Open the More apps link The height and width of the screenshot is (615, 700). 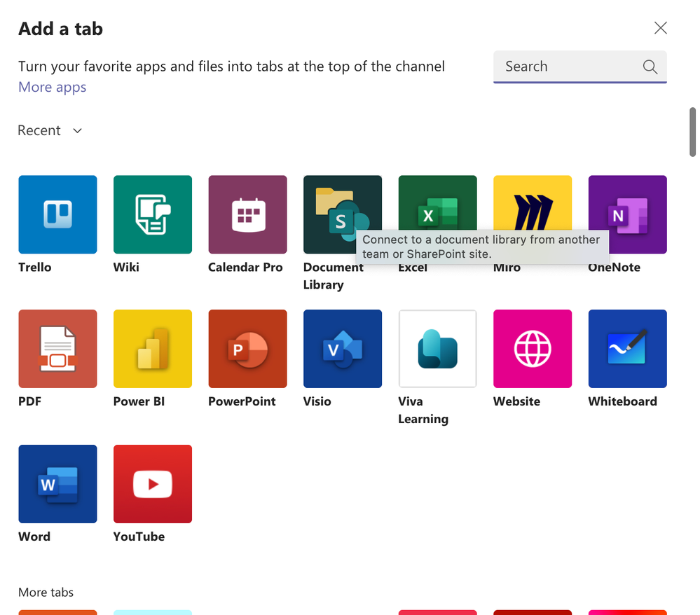click(53, 88)
